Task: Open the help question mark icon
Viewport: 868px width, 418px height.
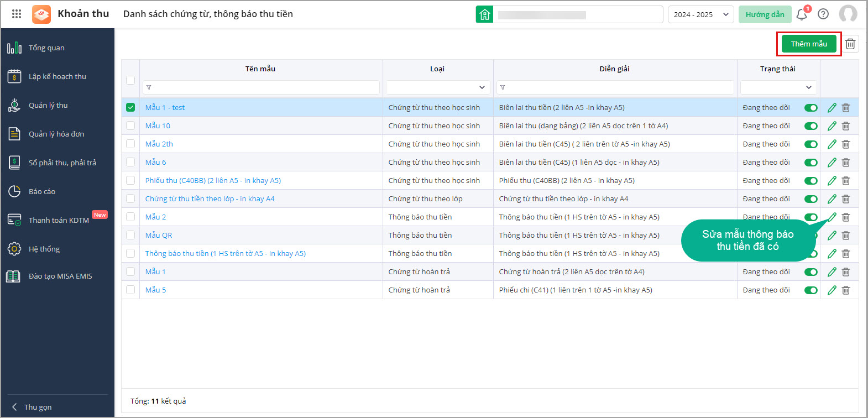Action: click(823, 14)
